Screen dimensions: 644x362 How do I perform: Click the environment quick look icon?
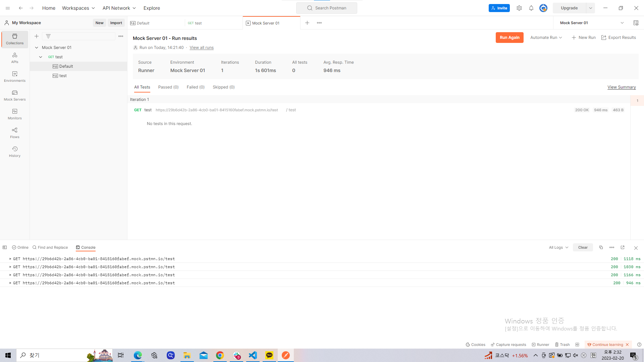coord(636,23)
